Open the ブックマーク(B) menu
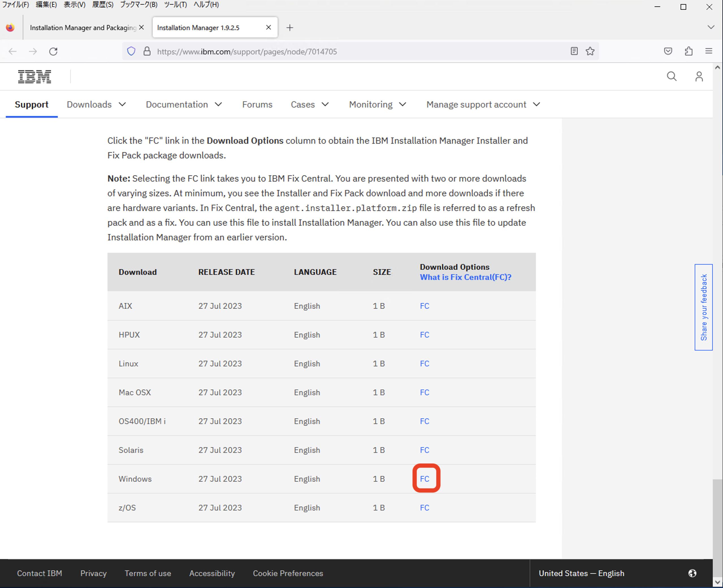 click(138, 5)
